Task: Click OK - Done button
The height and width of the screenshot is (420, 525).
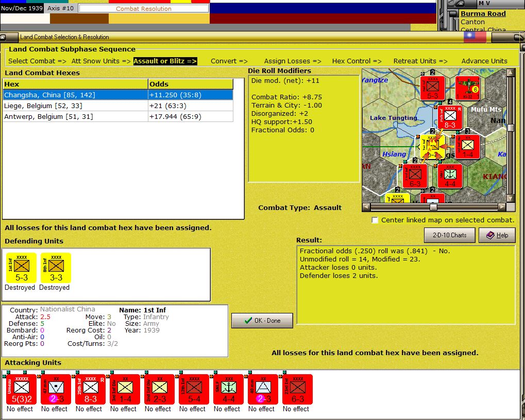Action: (262, 320)
